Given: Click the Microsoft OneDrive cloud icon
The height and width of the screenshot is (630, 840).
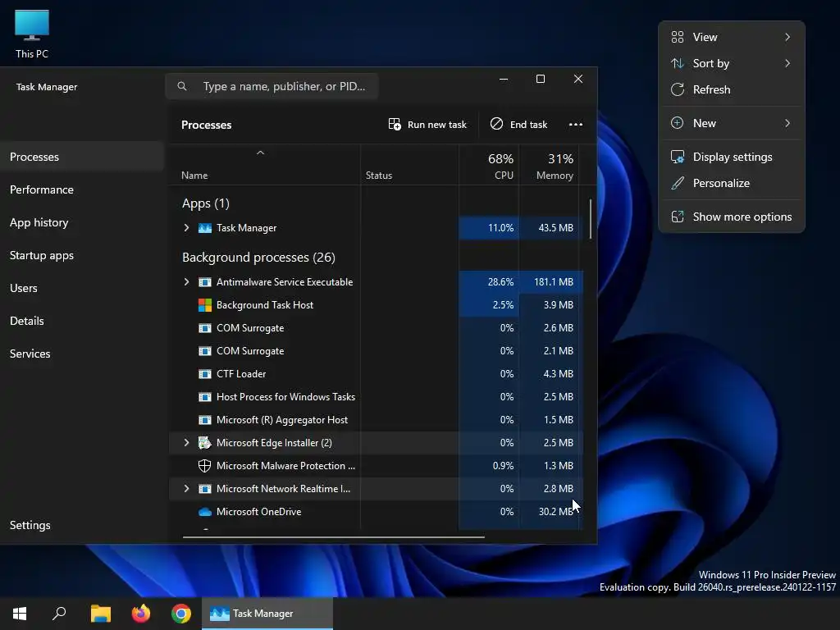Looking at the screenshot, I should [x=204, y=512].
